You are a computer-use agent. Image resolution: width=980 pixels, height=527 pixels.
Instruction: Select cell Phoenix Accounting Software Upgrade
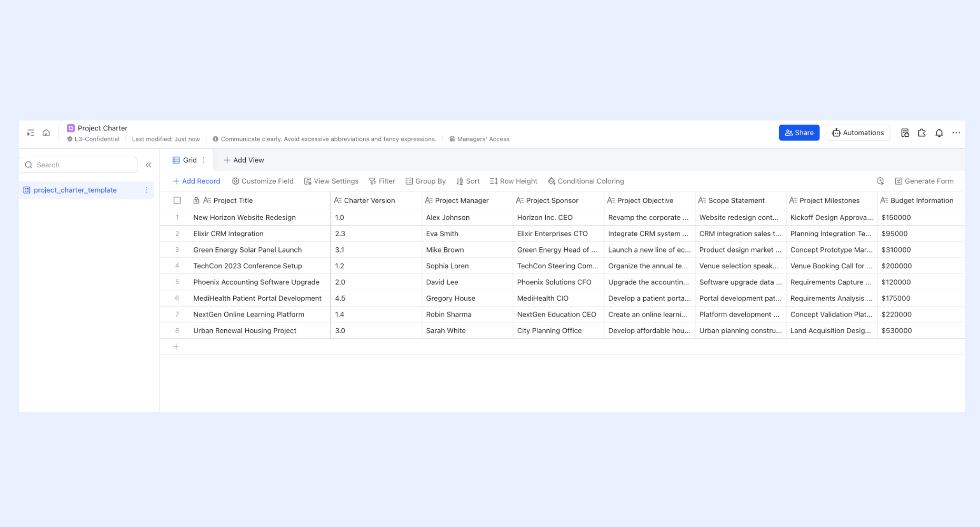click(x=260, y=282)
